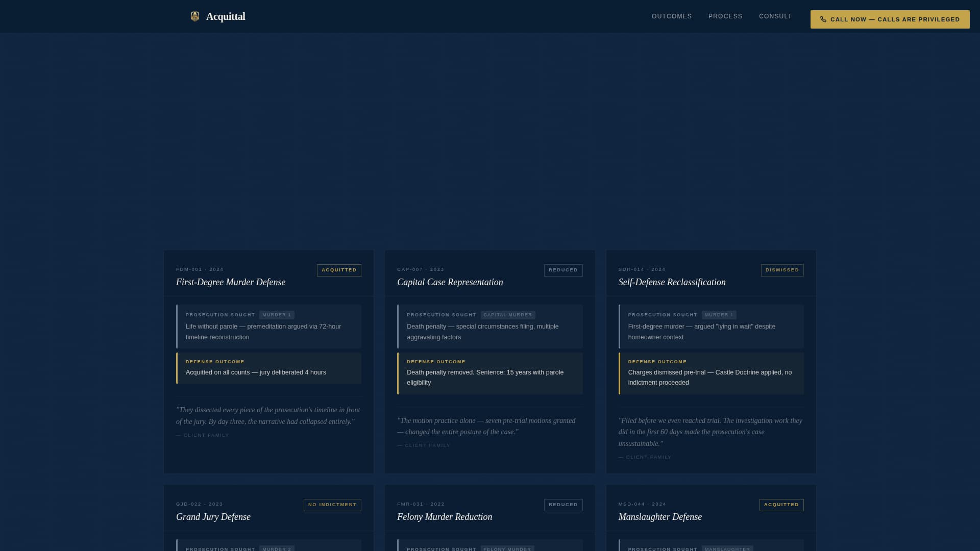The width and height of the screenshot is (980, 551).
Task: Click the Acquittal shield logo icon
Action: pyautogui.click(x=194, y=16)
